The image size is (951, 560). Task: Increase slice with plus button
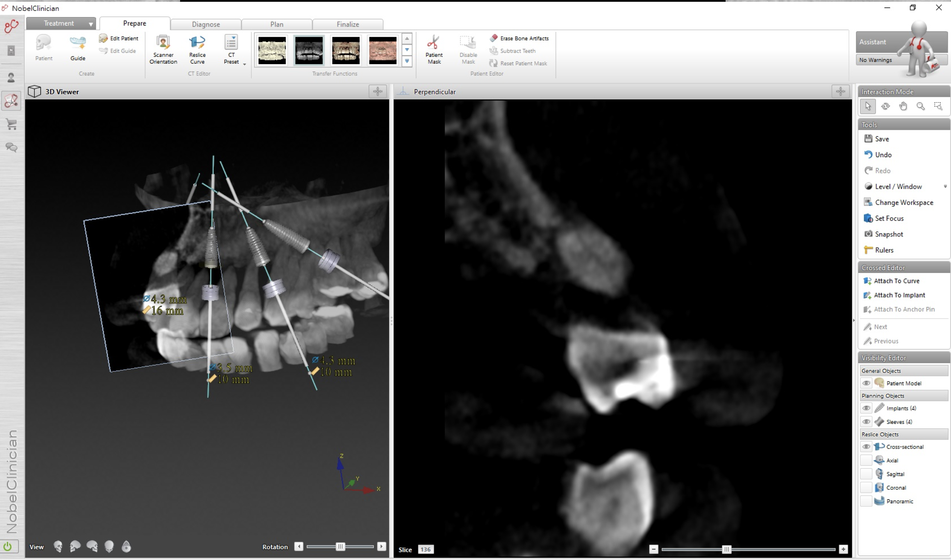[x=843, y=549]
